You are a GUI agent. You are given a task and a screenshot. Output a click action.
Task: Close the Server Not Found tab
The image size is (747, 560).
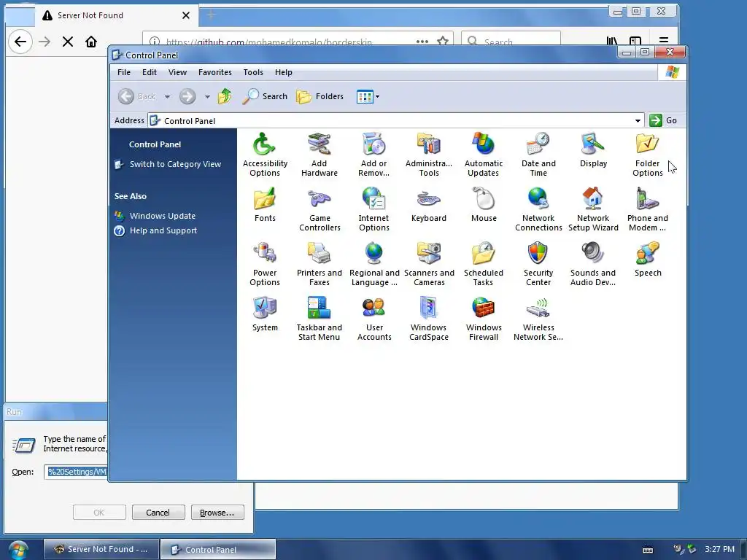[x=186, y=16]
